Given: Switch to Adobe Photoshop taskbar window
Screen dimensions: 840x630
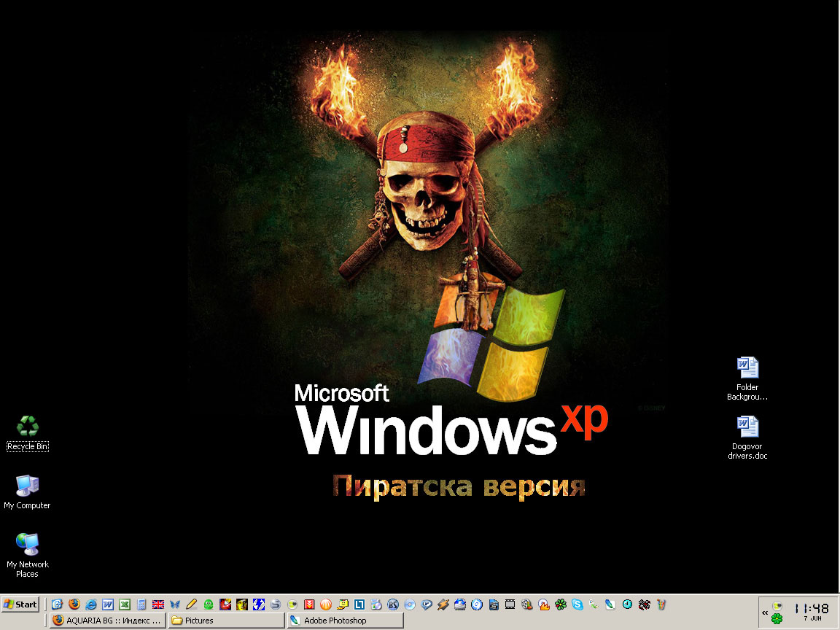Looking at the screenshot, I should pos(346,621).
